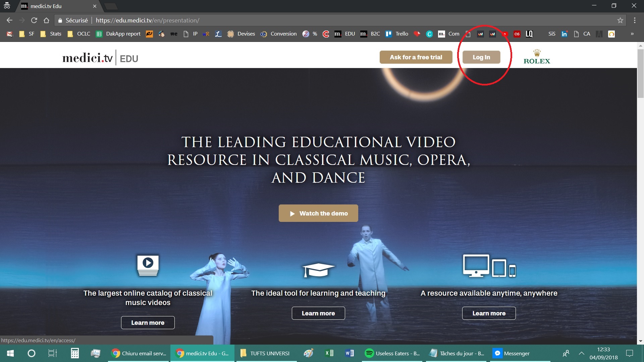
Task: Click the Log In button
Action: (481, 57)
